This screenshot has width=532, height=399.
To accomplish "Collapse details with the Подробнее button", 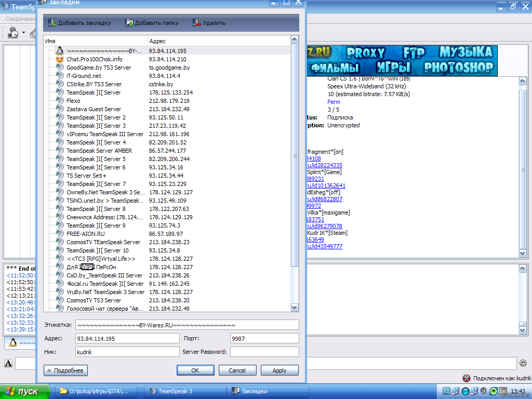I will 65,370.
